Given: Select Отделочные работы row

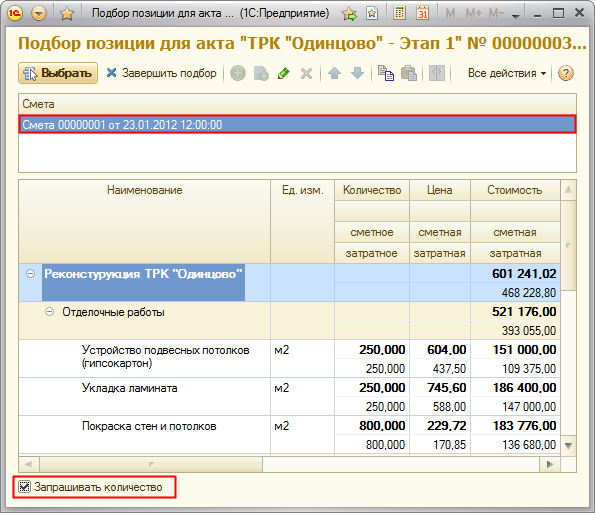Looking at the screenshot, I should coord(289,321).
